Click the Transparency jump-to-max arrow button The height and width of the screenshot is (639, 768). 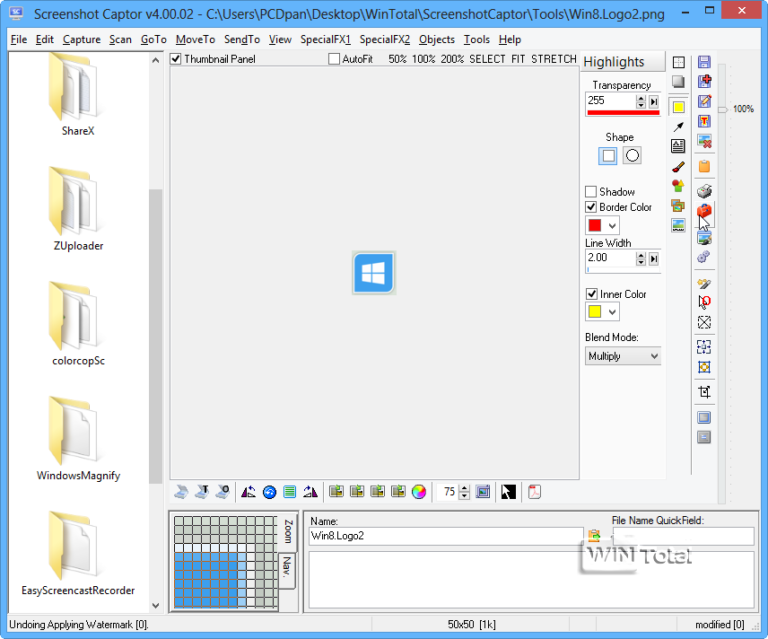click(654, 101)
